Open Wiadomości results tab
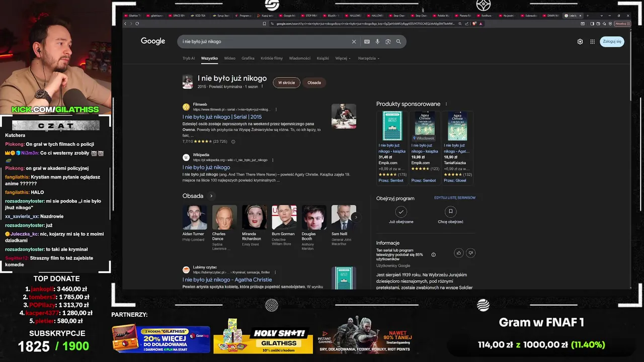The height and width of the screenshot is (362, 644). point(300,58)
